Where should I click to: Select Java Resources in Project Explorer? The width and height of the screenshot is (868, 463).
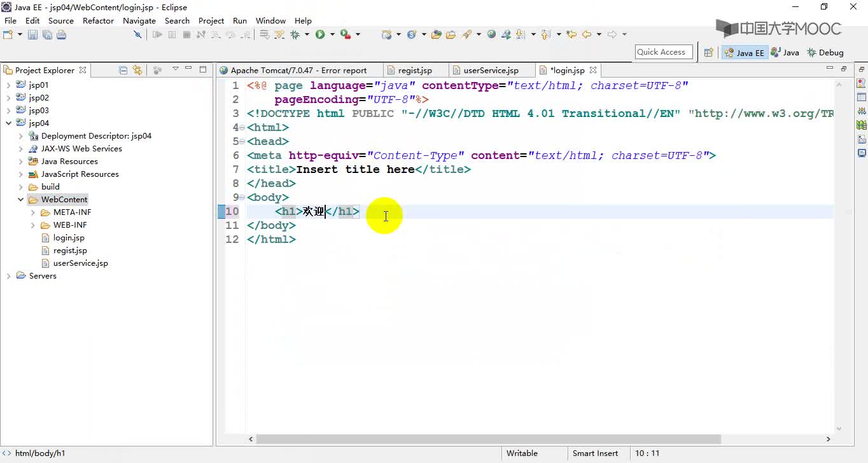(69, 161)
